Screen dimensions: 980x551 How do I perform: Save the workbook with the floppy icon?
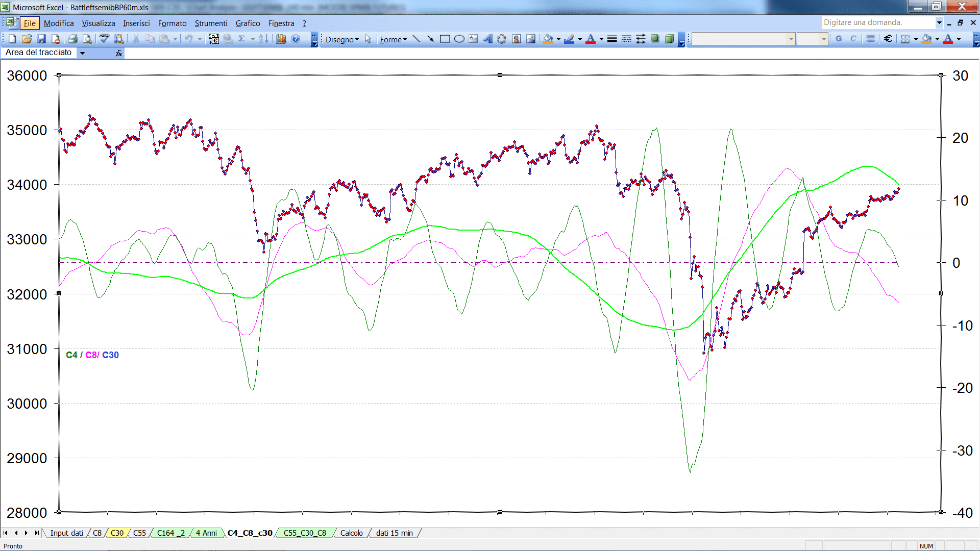(x=41, y=39)
